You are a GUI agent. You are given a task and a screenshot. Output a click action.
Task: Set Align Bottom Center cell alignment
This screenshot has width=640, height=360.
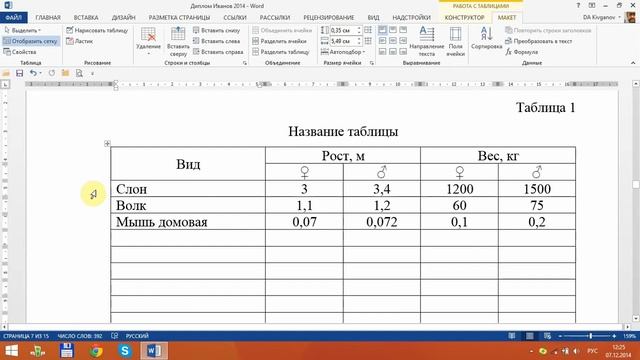pos(393,51)
